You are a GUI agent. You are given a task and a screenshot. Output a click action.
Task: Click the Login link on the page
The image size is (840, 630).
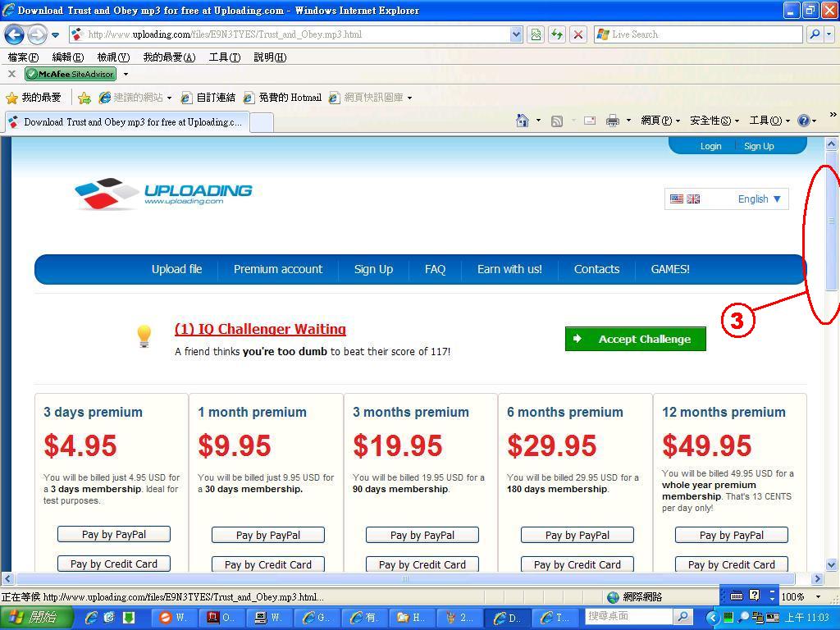click(710, 146)
